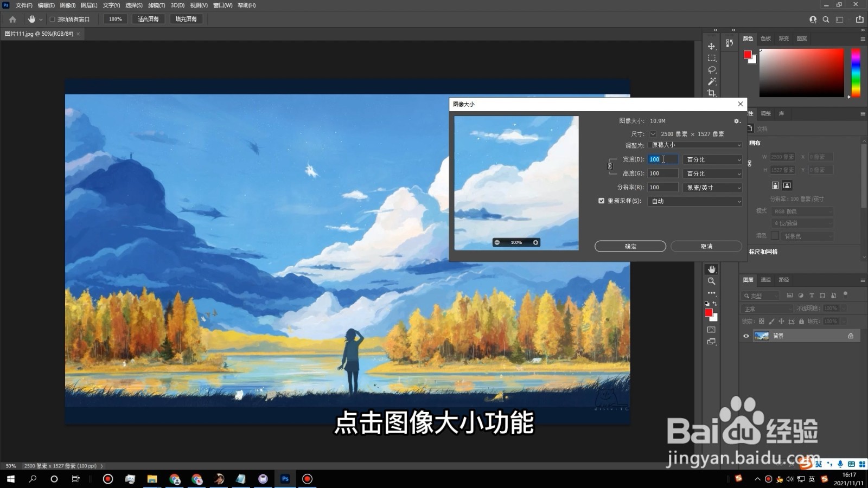868x488 pixels.
Task: Open the Height unit percent dropdown
Action: [713, 174]
